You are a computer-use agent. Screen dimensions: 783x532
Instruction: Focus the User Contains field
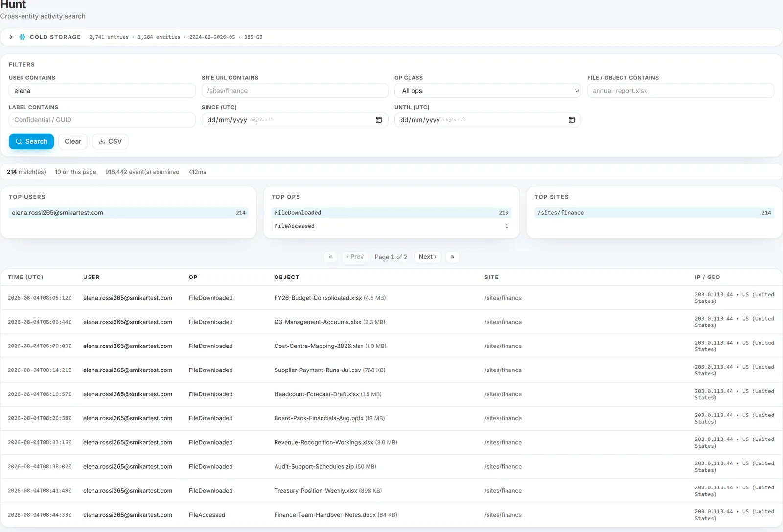[102, 91]
